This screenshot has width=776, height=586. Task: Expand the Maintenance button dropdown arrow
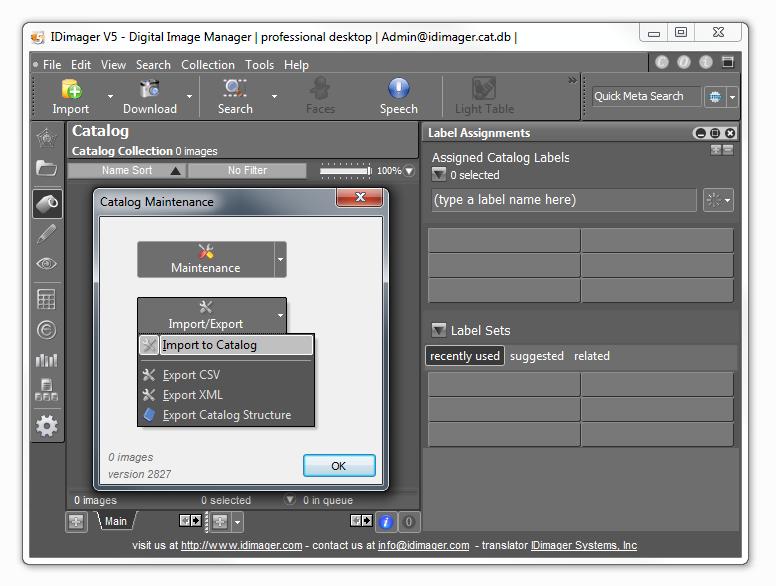point(280,260)
